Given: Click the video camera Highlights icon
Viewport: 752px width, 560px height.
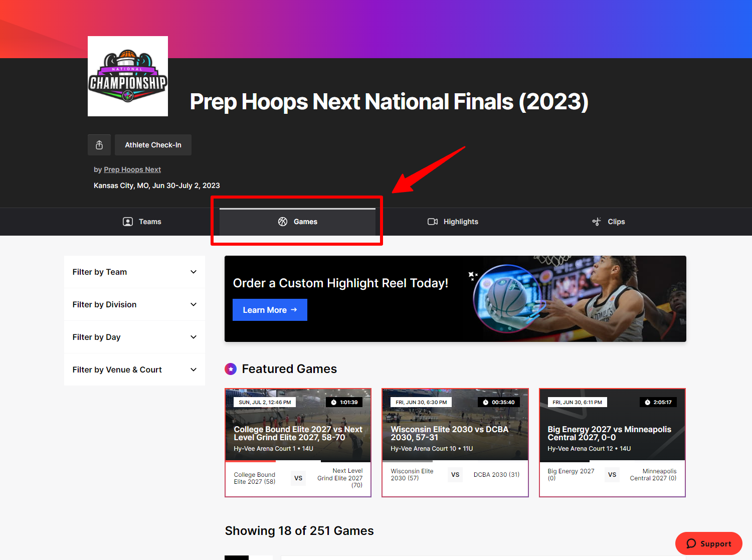Looking at the screenshot, I should click(433, 222).
